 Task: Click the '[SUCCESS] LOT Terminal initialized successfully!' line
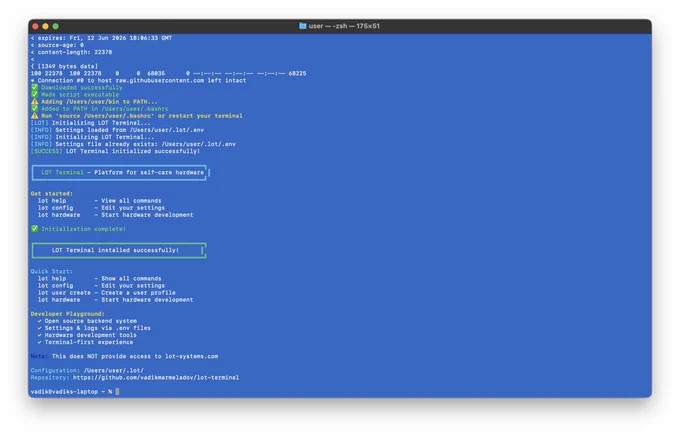(x=115, y=151)
